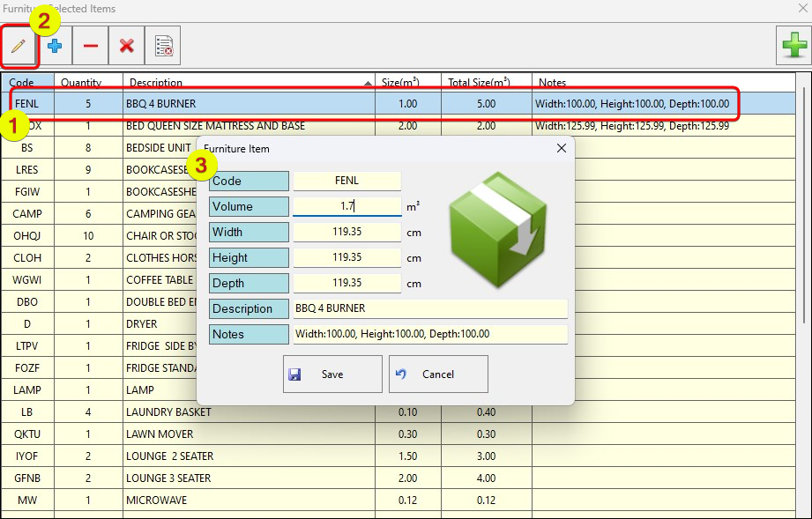Screen dimensions: 812x519
Task: Click the Save button
Action: 332,374
